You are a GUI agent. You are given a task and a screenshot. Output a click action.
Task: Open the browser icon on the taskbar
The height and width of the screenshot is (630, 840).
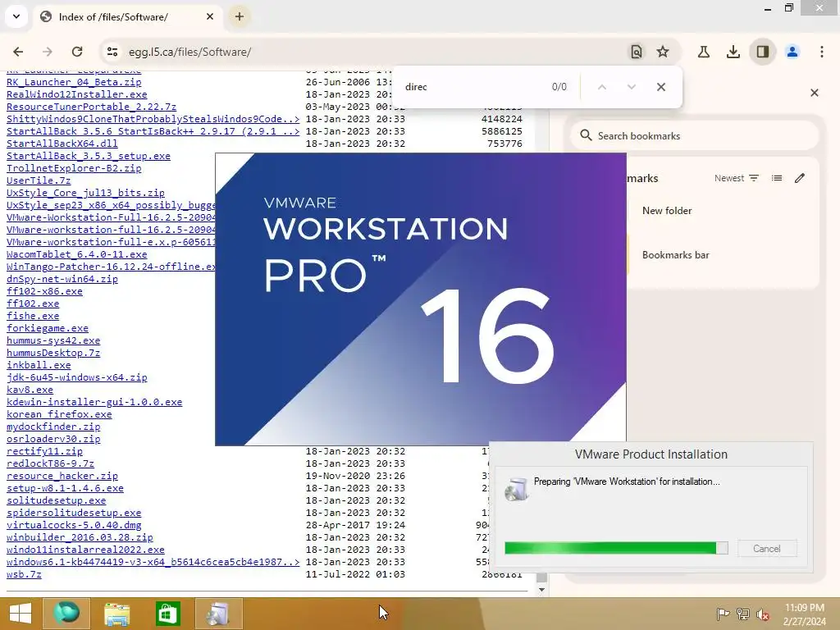(x=66, y=614)
